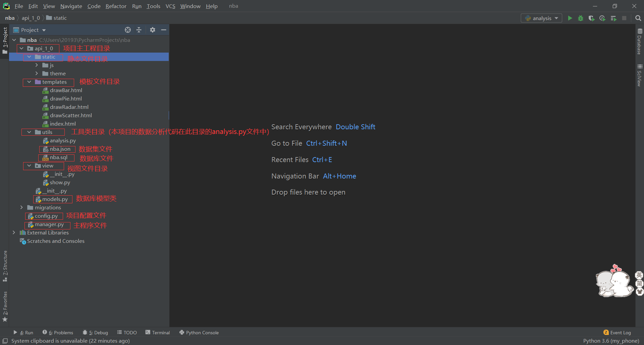Open the Python Console tool window
Screen dimensions: 644x345
pyautogui.click(x=199, y=333)
